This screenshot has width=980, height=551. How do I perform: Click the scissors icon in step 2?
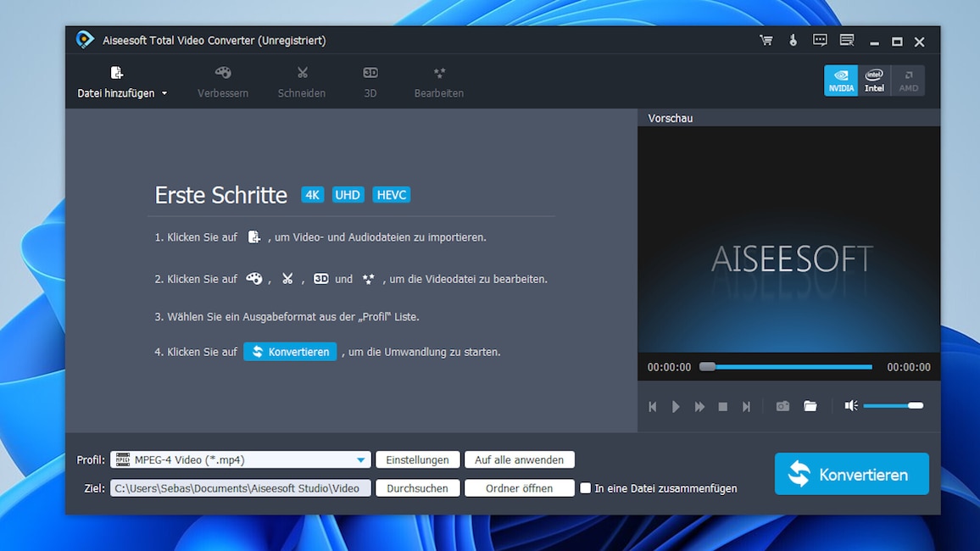pos(287,279)
